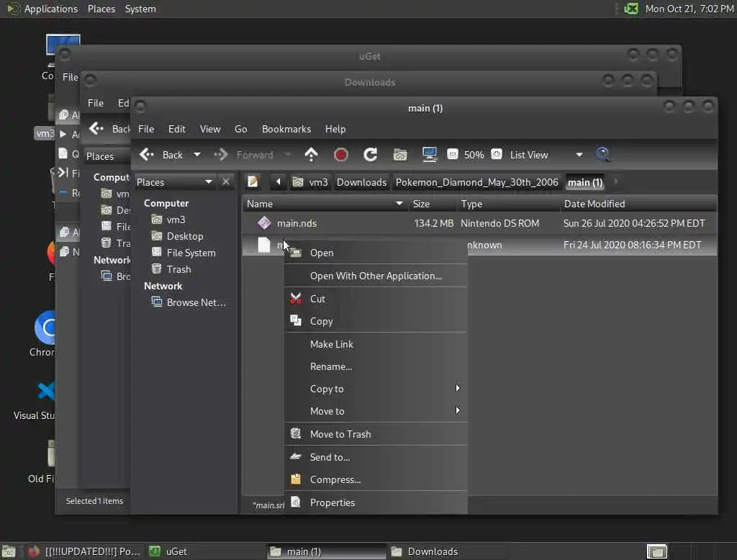This screenshot has height=560, width=737.
Task: Click the Reload icon
Action: pos(371,154)
